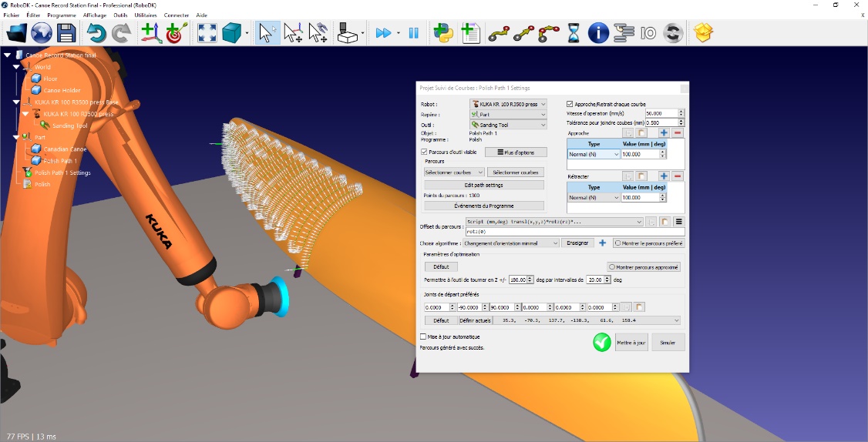Click the fast simulation forward icon
The height and width of the screenshot is (442, 868).
(x=383, y=33)
